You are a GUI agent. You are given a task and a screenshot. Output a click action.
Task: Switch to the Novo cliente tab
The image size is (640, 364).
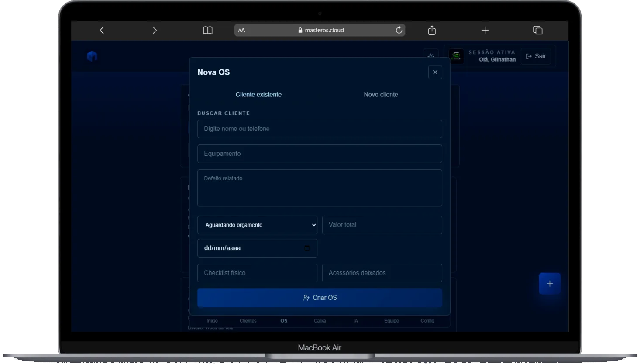coord(381,95)
